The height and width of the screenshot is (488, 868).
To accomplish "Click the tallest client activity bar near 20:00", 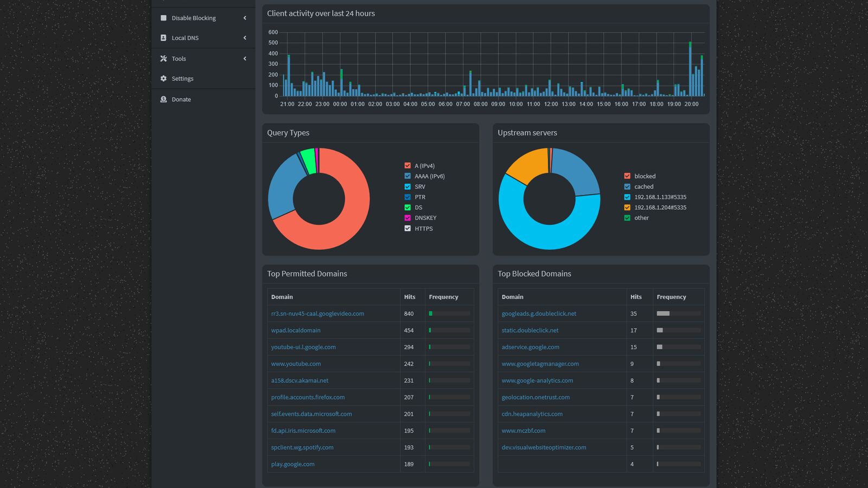I will pos(690,69).
